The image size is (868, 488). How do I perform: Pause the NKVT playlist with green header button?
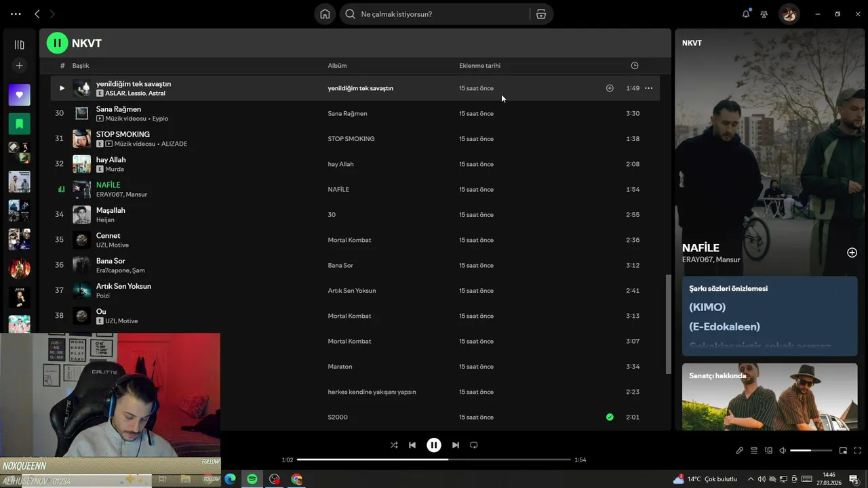point(57,43)
